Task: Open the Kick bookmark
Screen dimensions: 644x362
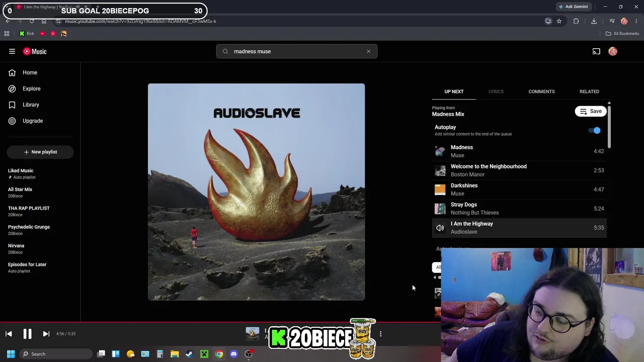Action: 27,34
